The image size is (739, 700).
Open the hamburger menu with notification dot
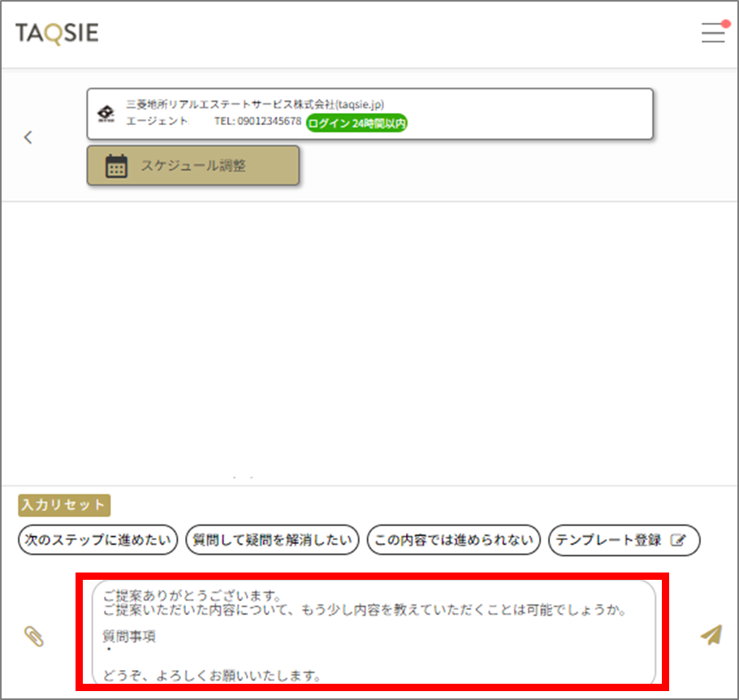[714, 32]
